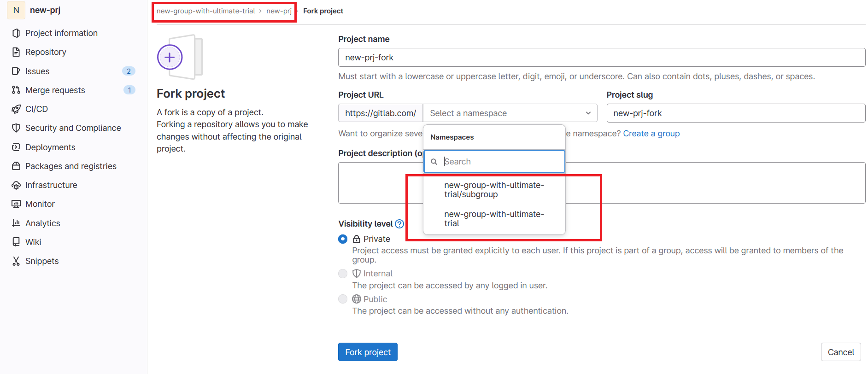
Task: Click the Issues icon in sidebar
Action: point(16,71)
